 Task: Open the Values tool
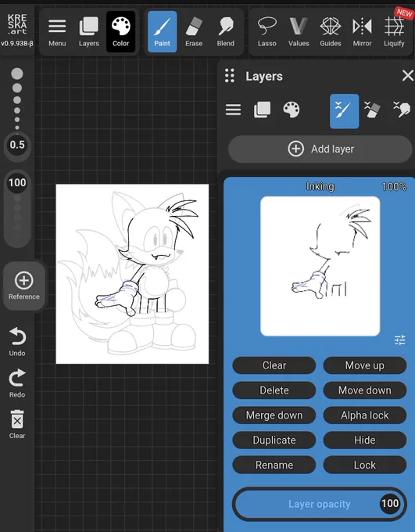pos(299,32)
